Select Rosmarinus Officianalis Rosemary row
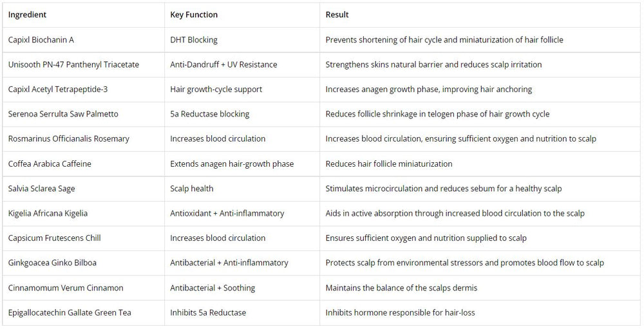644x329 pixels. tap(321, 139)
